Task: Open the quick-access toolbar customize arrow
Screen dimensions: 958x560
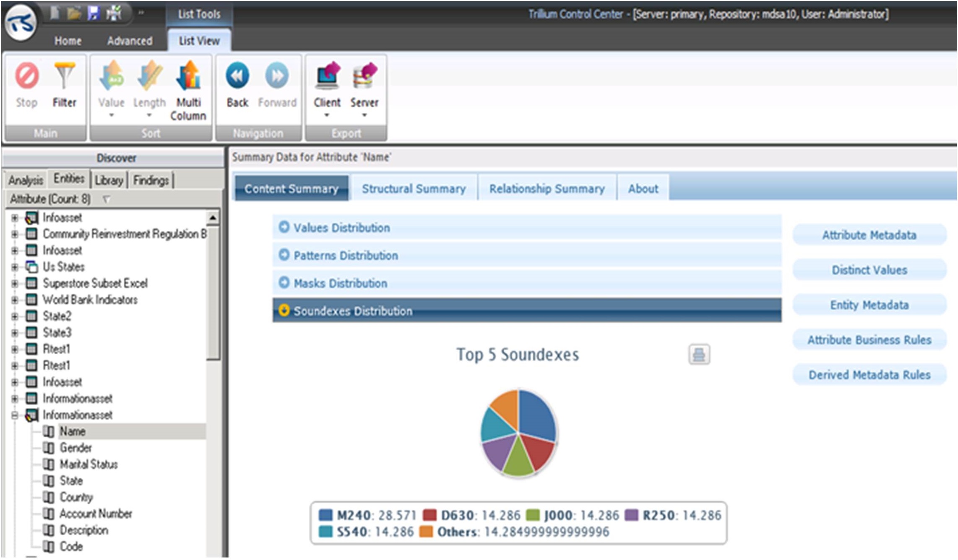Action: pyautogui.click(x=141, y=13)
